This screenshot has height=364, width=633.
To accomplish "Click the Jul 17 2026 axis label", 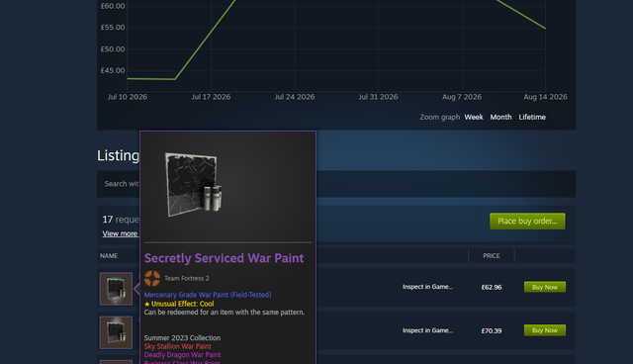I will click(211, 97).
